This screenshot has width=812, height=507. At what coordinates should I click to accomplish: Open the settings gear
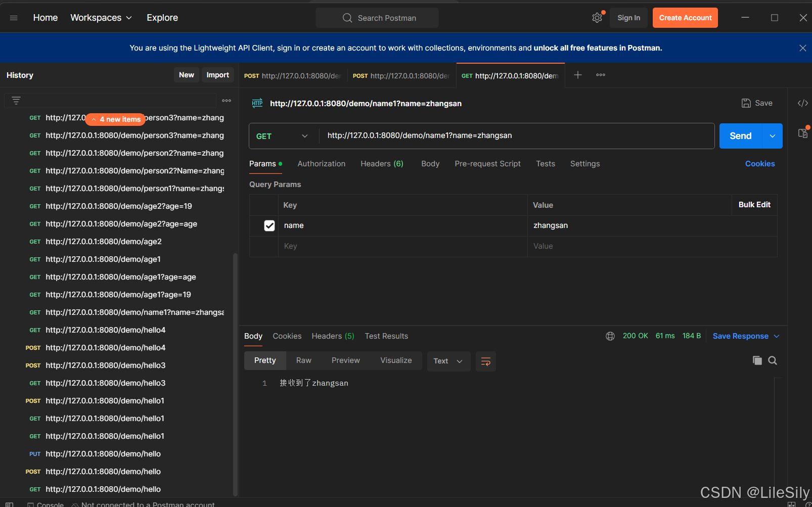(x=597, y=18)
